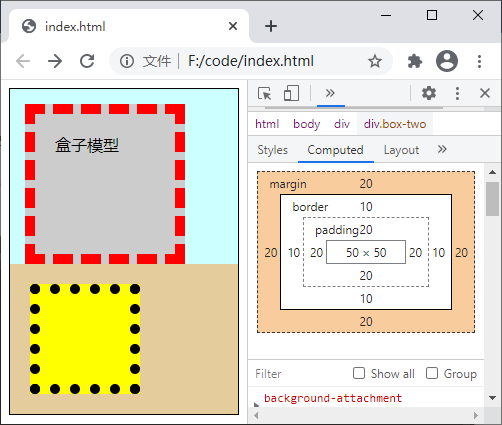The image size is (502, 425).
Task: Click the 盒子模型 text
Action: (87, 145)
